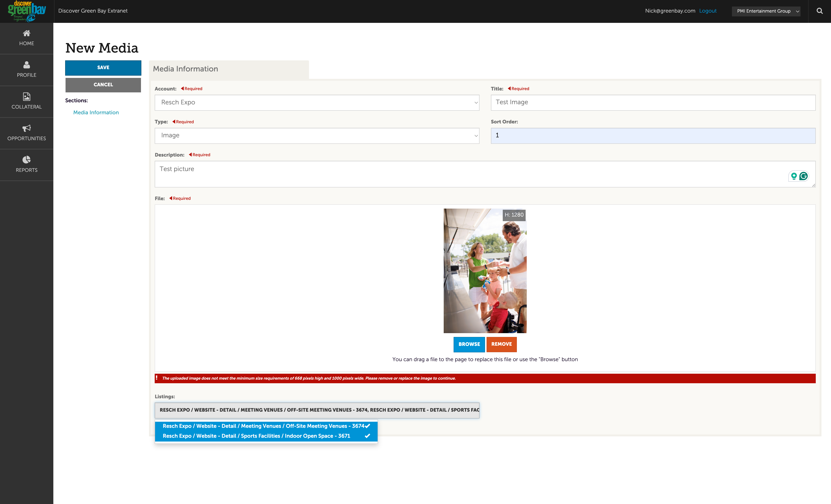Click the search magnifier icon
Image resolution: width=831 pixels, height=504 pixels.
pyautogui.click(x=820, y=11)
